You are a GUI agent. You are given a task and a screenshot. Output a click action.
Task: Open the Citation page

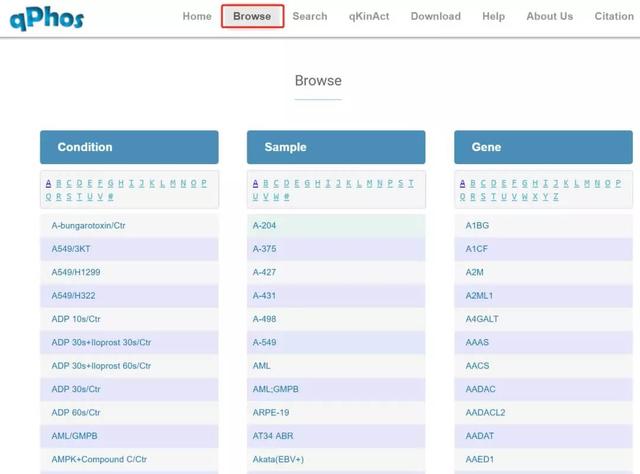(x=613, y=16)
